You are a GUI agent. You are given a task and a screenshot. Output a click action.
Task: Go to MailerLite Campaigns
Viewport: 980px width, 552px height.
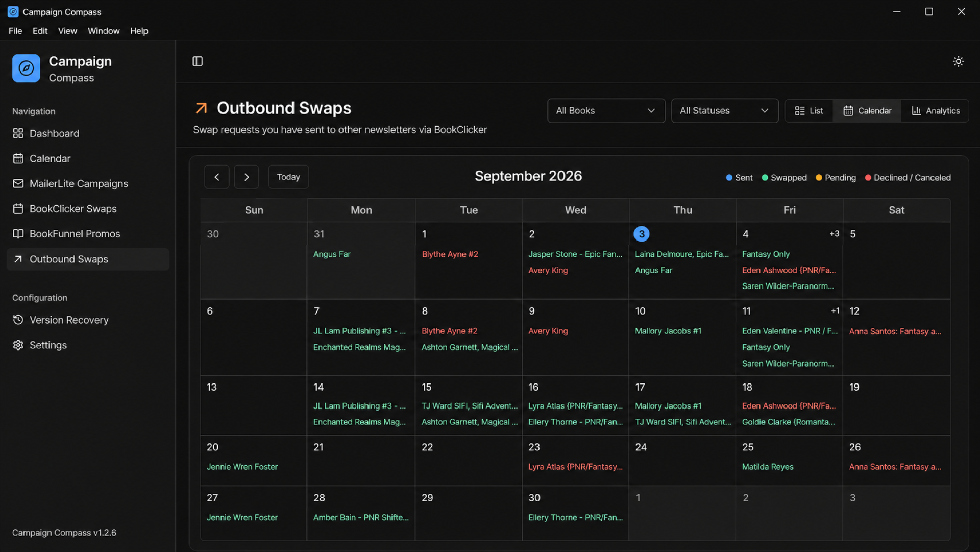[x=88, y=183]
